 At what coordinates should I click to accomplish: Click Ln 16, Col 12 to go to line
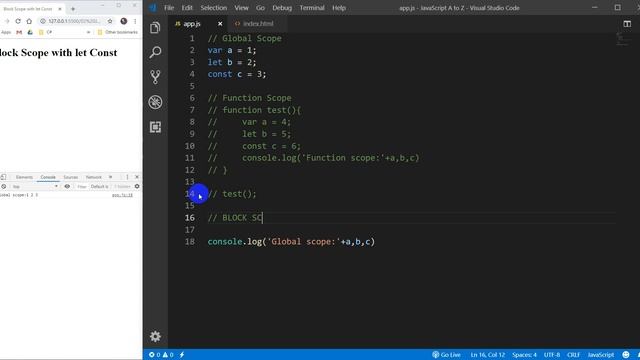488,355
